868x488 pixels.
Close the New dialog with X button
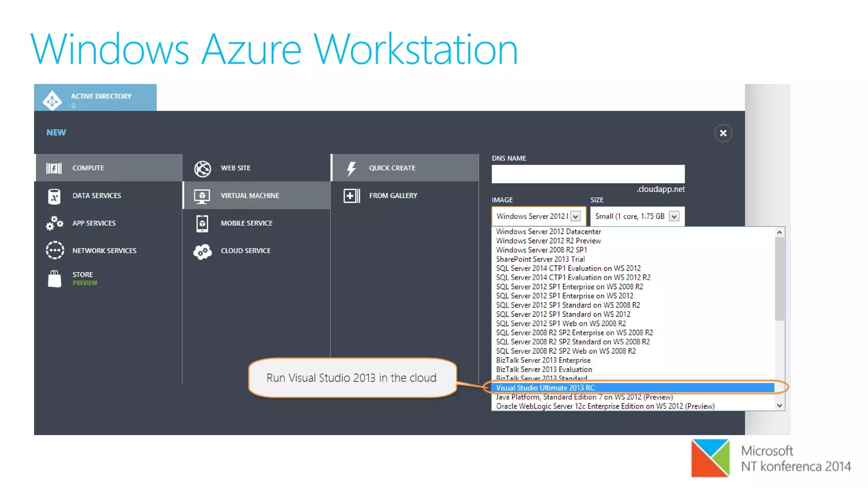[723, 133]
